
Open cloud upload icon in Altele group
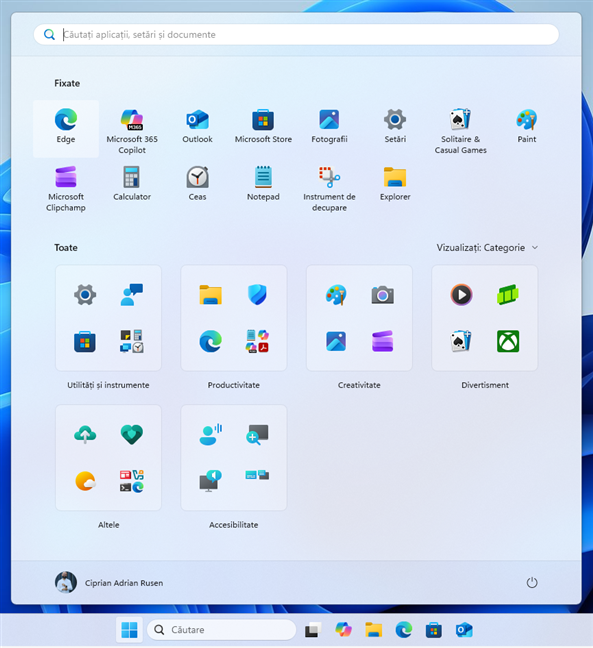pyautogui.click(x=85, y=434)
